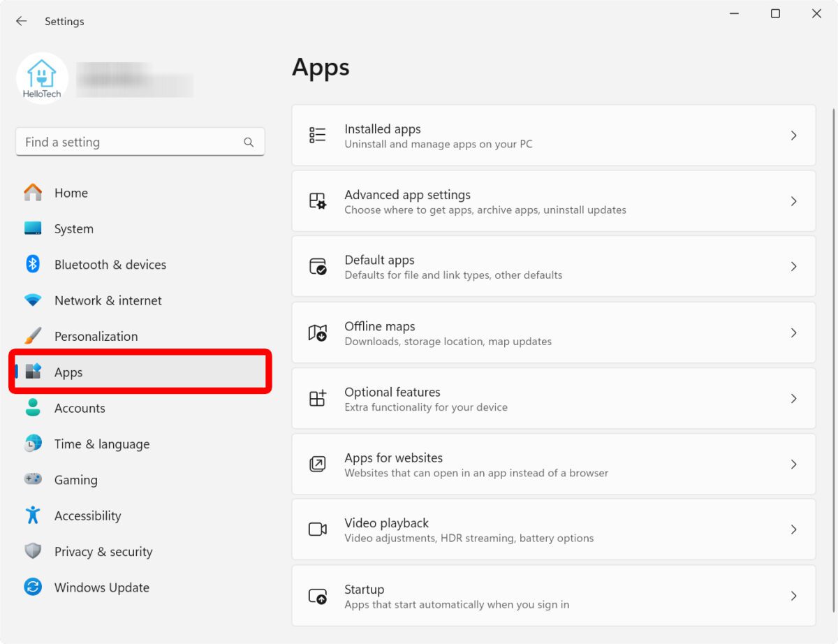838x644 pixels.
Task: Go back using the back arrow
Action: click(x=22, y=22)
